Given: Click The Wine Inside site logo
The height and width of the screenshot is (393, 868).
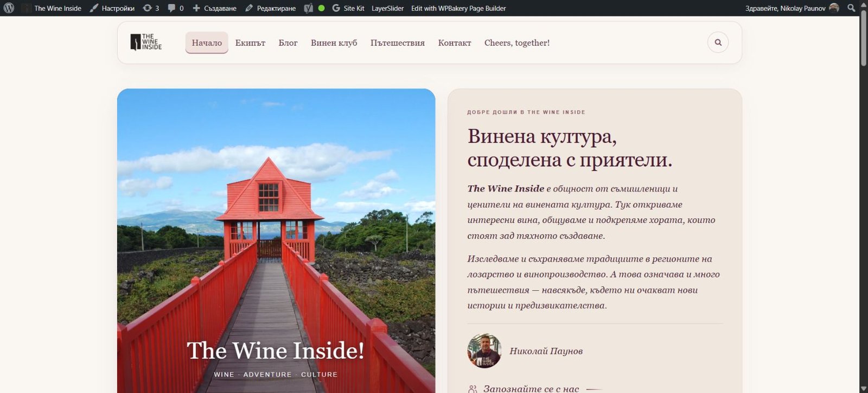Looking at the screenshot, I should pos(146,42).
